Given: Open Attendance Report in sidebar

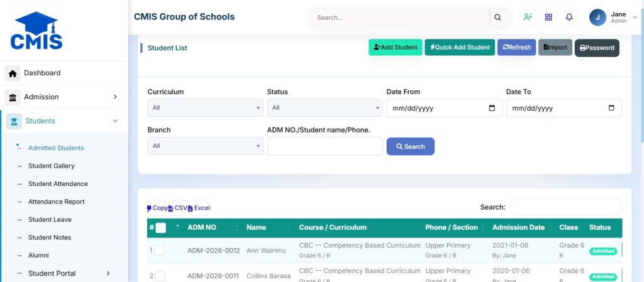Looking at the screenshot, I should pos(56,202).
